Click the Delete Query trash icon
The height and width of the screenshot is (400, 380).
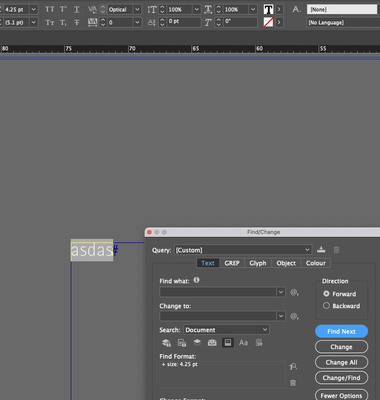click(x=336, y=250)
